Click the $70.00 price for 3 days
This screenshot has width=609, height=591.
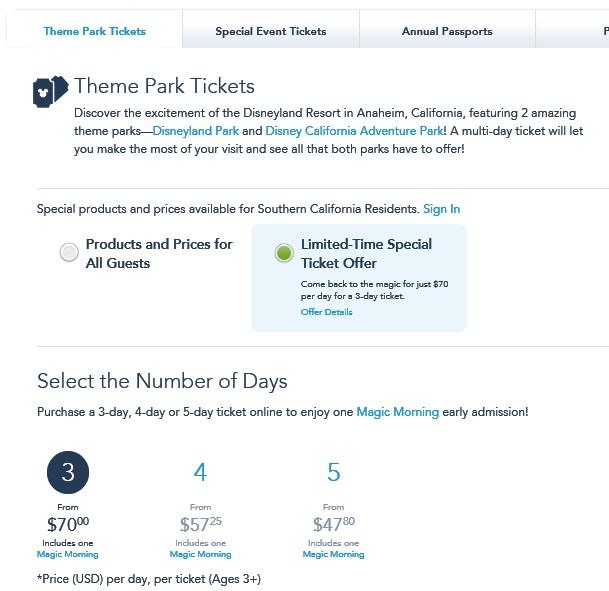tap(68, 524)
